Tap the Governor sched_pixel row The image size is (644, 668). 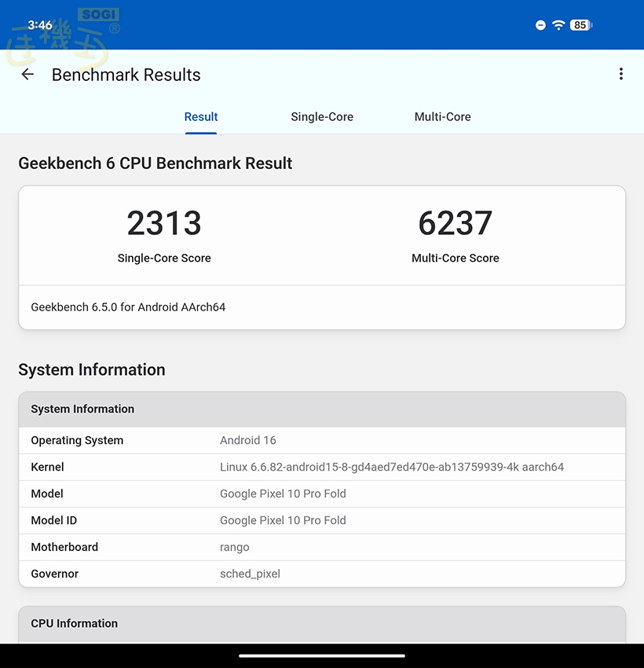(322, 574)
